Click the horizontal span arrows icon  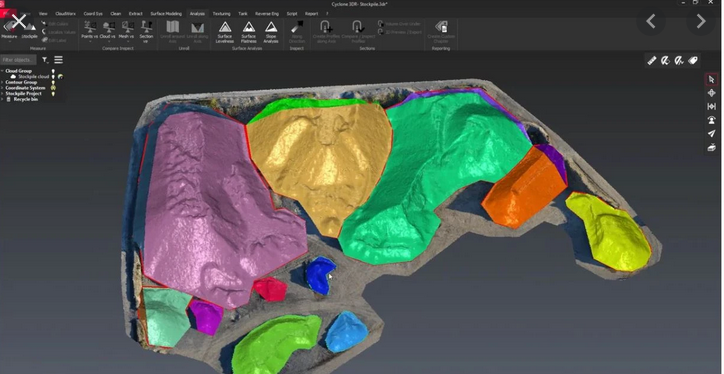tap(712, 107)
